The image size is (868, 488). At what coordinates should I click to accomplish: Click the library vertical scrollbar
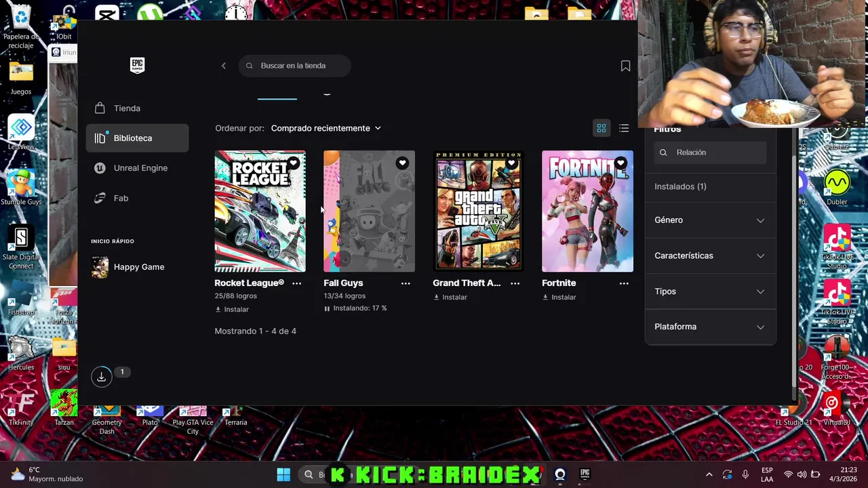795,271
